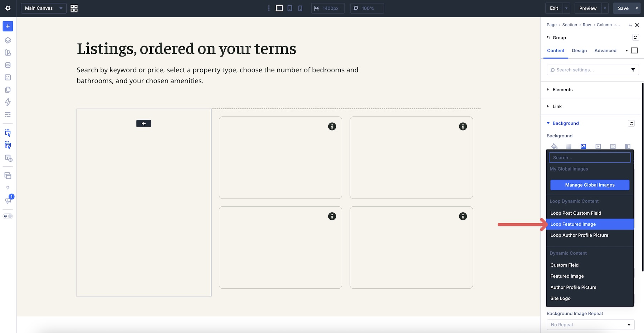Open the Main Canvas dropdown
The width and height of the screenshot is (644, 333).
44,8
